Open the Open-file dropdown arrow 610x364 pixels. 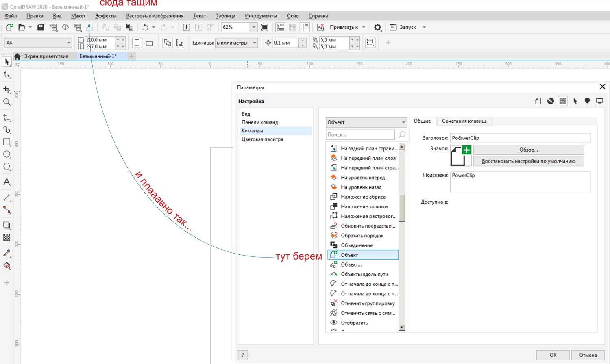click(30, 27)
